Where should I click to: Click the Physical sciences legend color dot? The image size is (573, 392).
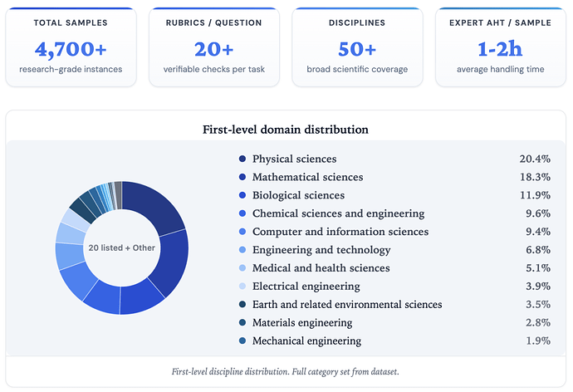point(242,159)
